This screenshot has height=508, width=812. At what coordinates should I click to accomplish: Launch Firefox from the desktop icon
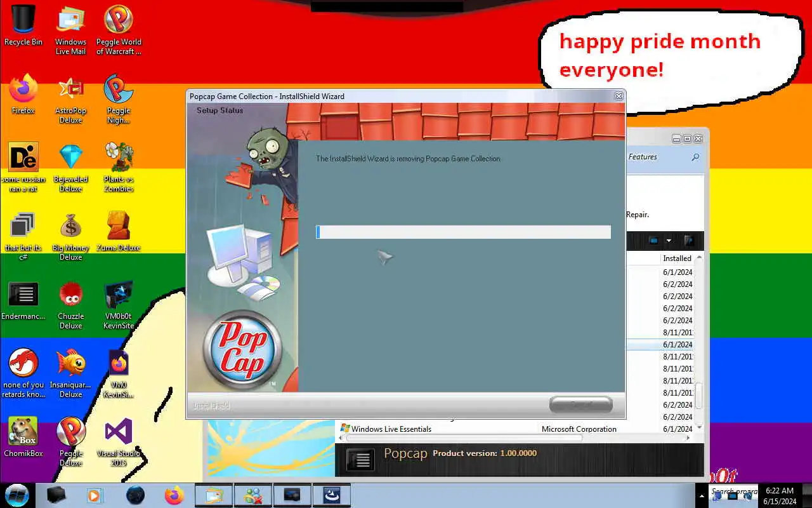coord(23,94)
